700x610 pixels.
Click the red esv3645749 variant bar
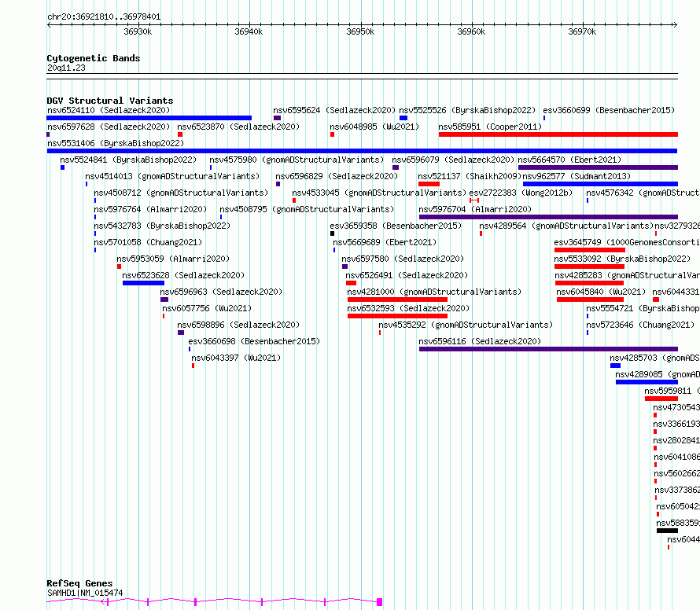click(x=590, y=250)
